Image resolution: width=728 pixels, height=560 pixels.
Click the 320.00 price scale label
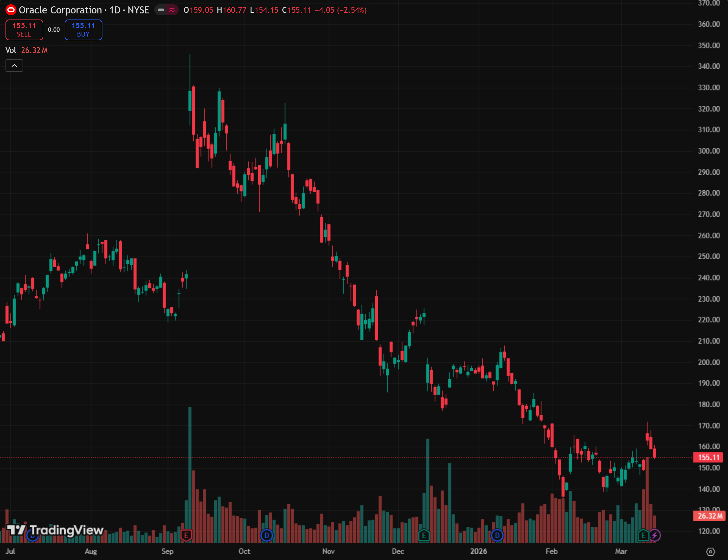tap(709, 109)
